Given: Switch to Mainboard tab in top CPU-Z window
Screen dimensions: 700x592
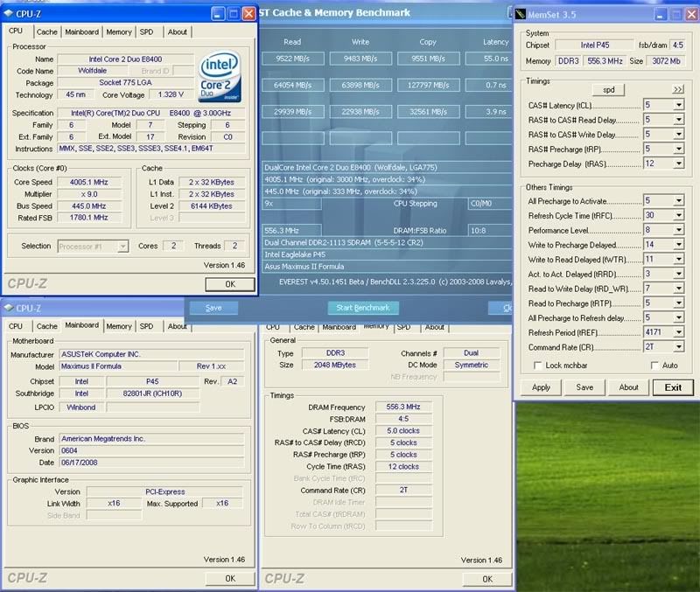Looking at the screenshot, I should point(81,32).
